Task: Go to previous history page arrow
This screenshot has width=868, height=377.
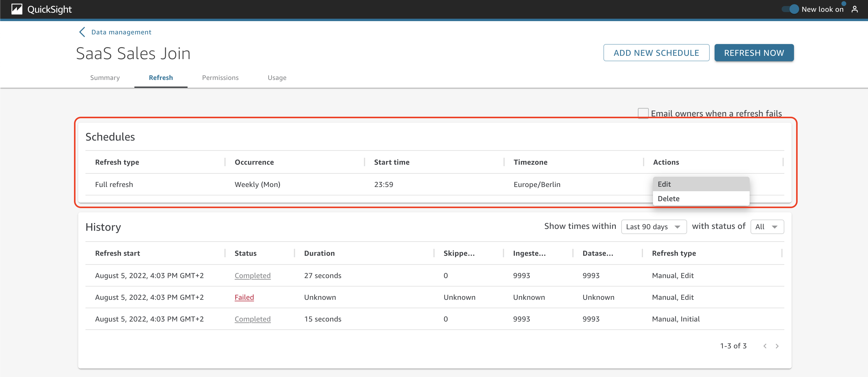Action: (765, 346)
